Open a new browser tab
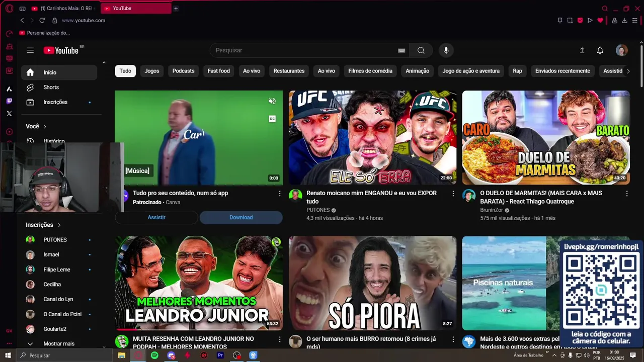Viewport: 644px width, 362px height. click(x=176, y=9)
